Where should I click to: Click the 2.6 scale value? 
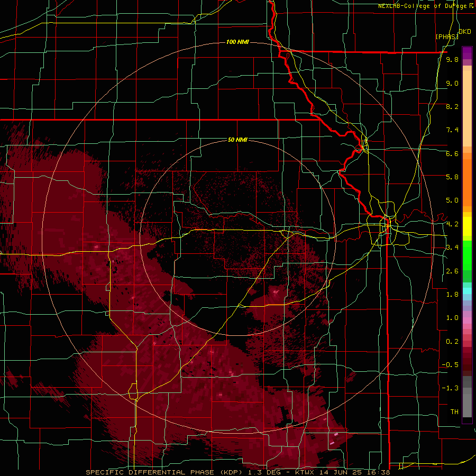point(452,271)
